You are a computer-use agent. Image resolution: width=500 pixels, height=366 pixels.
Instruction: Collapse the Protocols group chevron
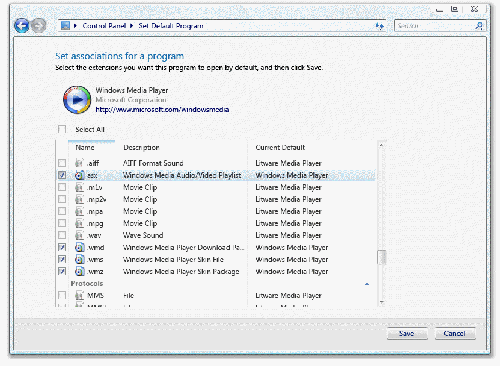(x=367, y=284)
